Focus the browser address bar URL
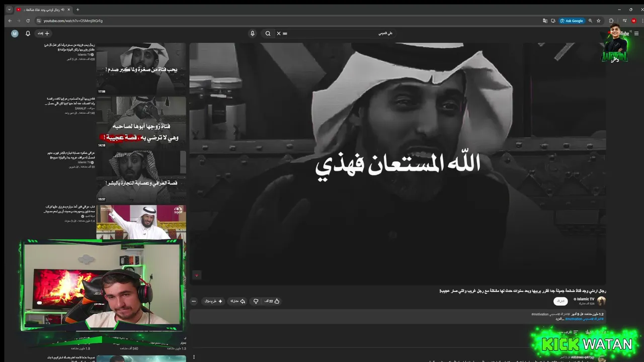This screenshot has width=644, height=362. coord(73,21)
